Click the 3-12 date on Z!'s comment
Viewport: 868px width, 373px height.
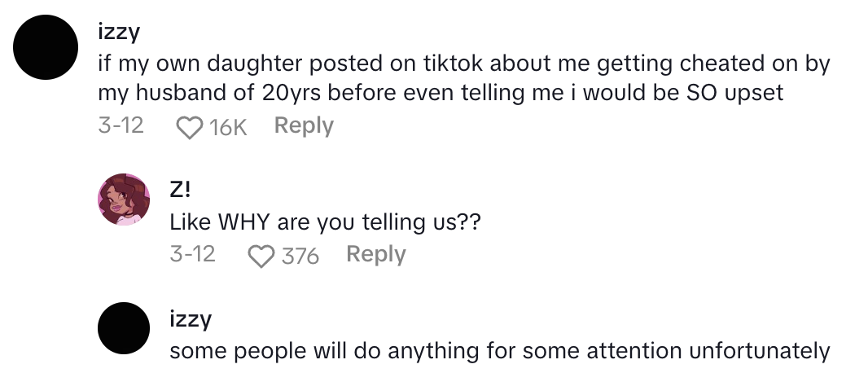click(193, 254)
